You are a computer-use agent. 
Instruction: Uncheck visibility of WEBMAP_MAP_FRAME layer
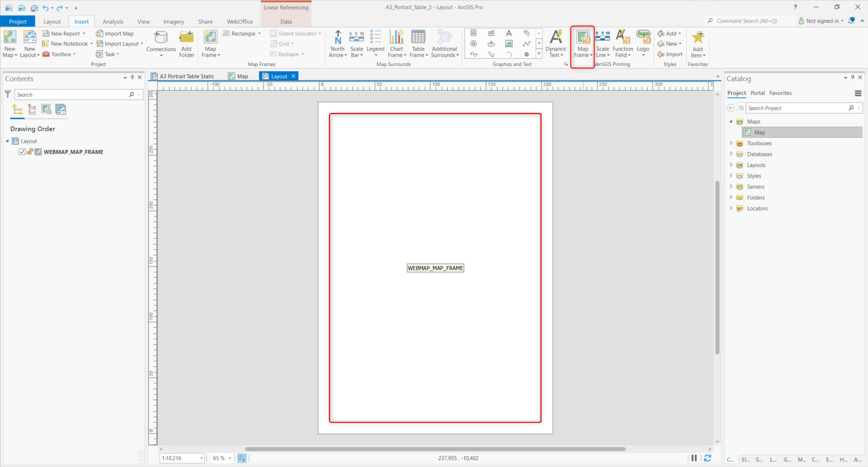tap(22, 152)
